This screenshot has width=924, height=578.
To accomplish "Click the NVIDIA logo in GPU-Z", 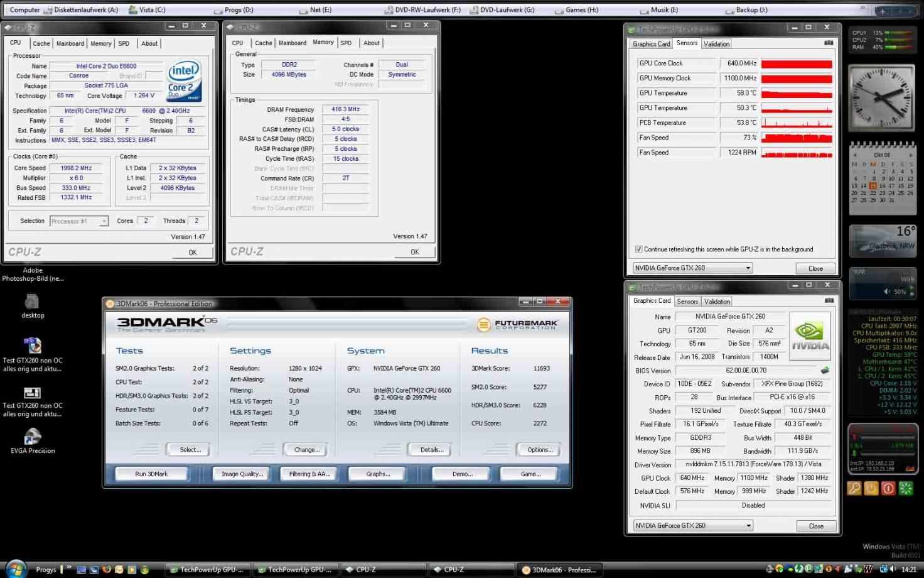I will [x=810, y=335].
